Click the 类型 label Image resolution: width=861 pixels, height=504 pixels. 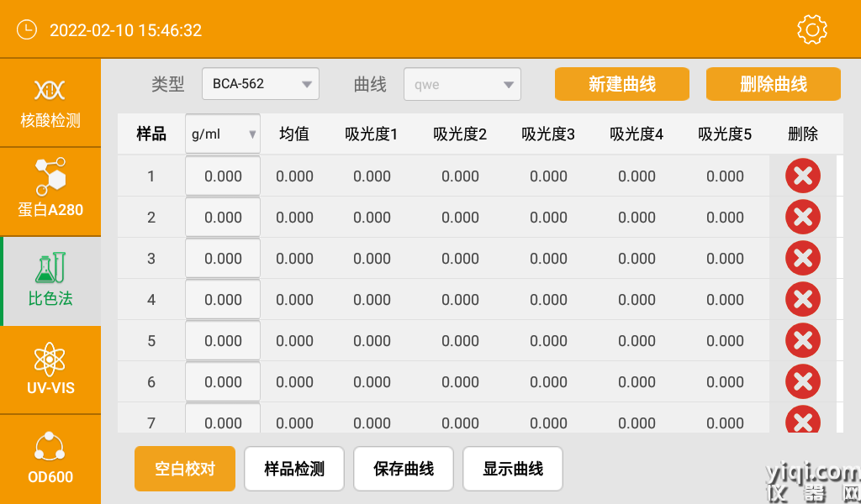[x=167, y=85]
